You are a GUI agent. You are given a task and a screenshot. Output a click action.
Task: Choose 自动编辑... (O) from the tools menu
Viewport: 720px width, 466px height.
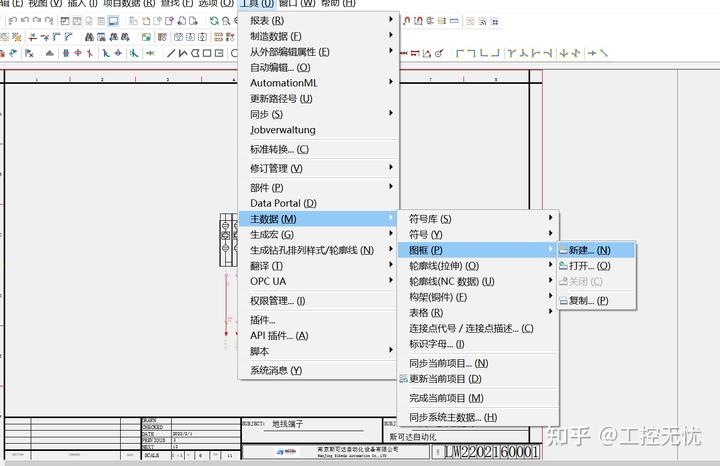[318, 67]
